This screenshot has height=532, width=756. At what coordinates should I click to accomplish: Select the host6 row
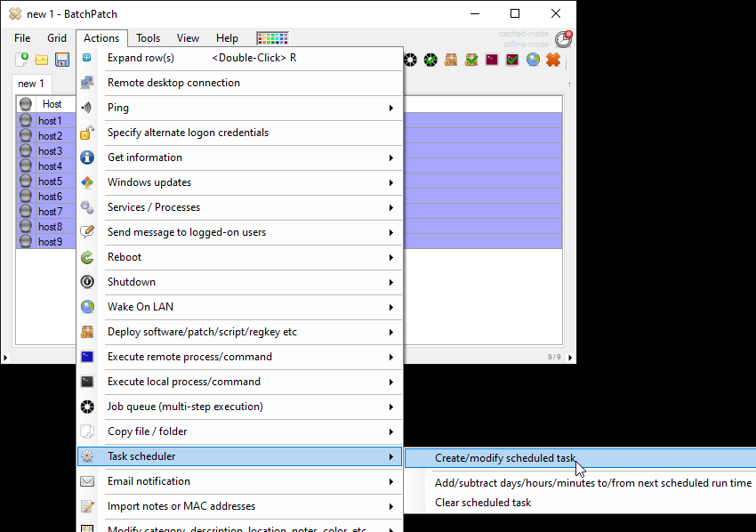coord(46,197)
